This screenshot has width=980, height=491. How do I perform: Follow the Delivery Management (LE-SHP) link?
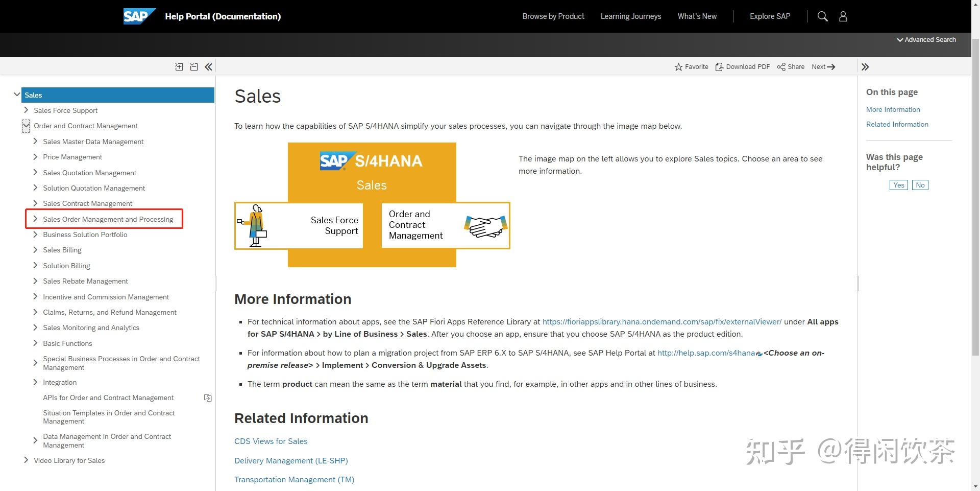[x=290, y=460]
